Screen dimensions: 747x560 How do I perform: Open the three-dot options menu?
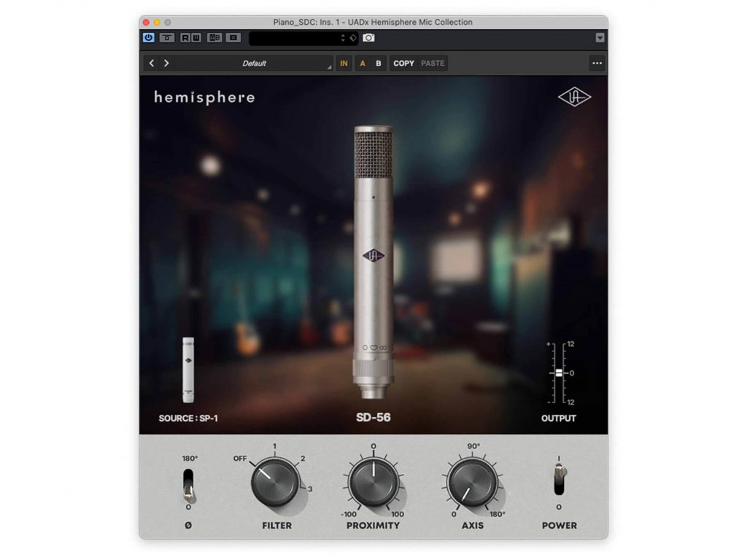(597, 63)
